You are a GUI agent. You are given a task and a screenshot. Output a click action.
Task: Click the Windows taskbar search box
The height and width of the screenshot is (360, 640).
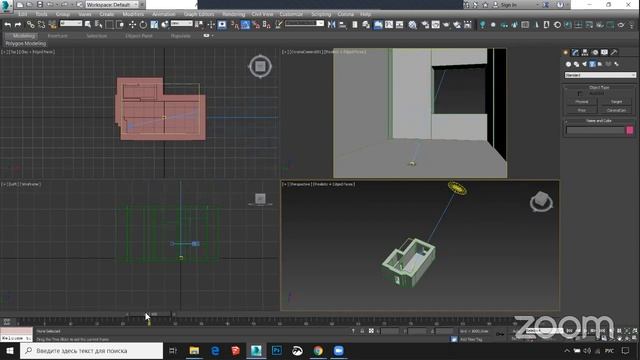pos(91,351)
